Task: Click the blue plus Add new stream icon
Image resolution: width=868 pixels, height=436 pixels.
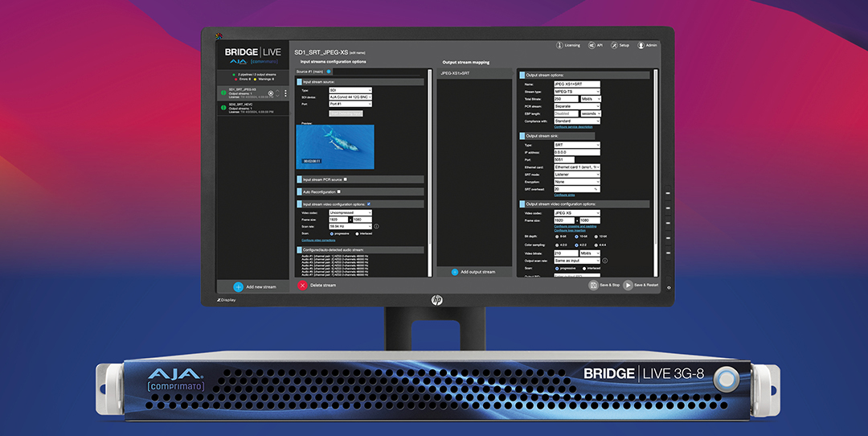Action: coord(238,287)
